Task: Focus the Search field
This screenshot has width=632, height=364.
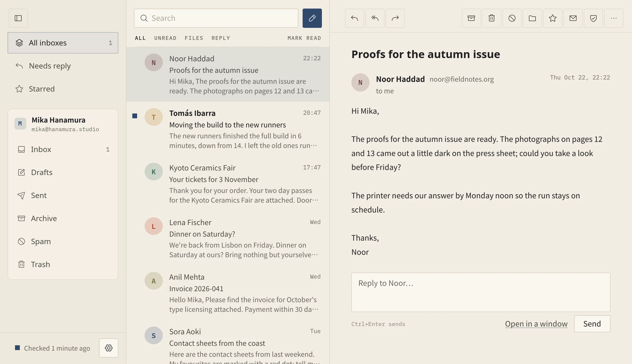Action: coord(216,18)
